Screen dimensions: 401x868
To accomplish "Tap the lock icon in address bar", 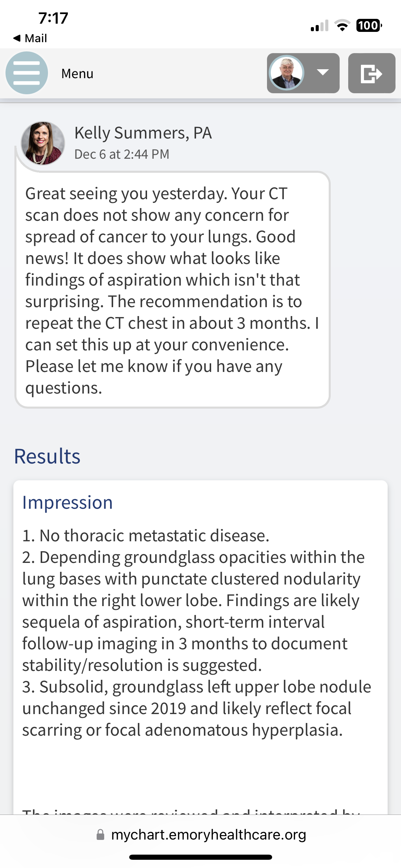I will click(x=100, y=834).
